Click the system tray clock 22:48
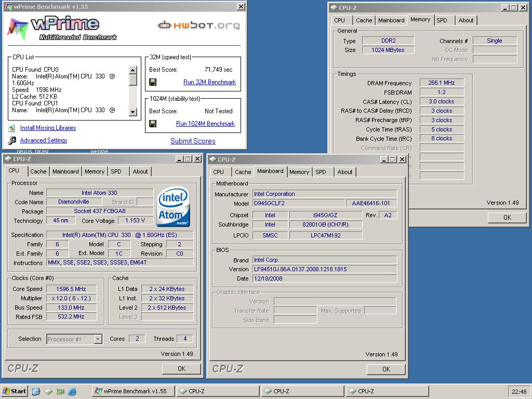 [x=519, y=392]
